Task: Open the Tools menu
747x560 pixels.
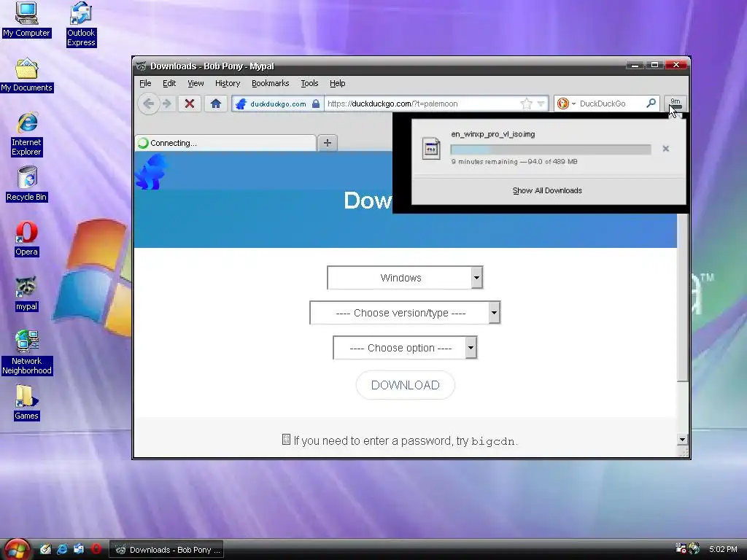Action: (309, 83)
